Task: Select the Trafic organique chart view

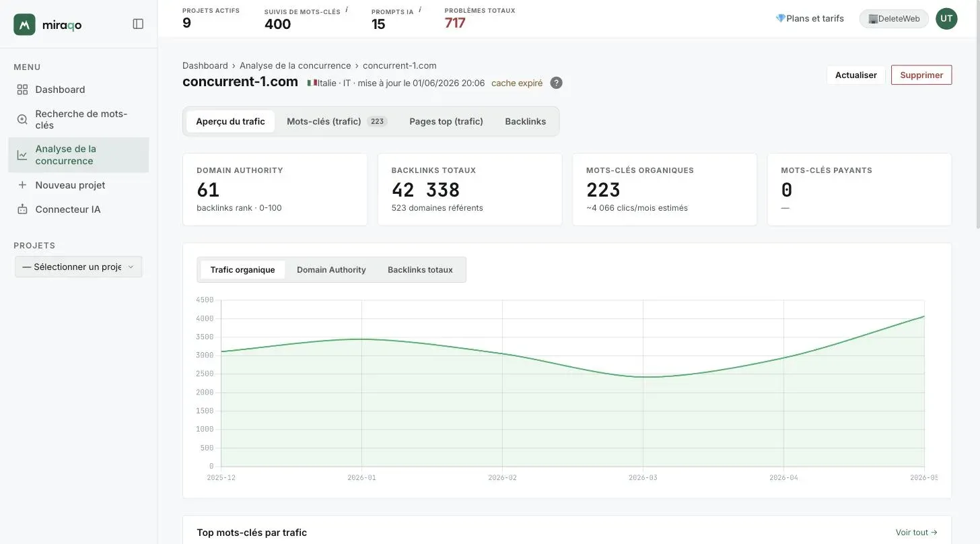Action: click(242, 270)
